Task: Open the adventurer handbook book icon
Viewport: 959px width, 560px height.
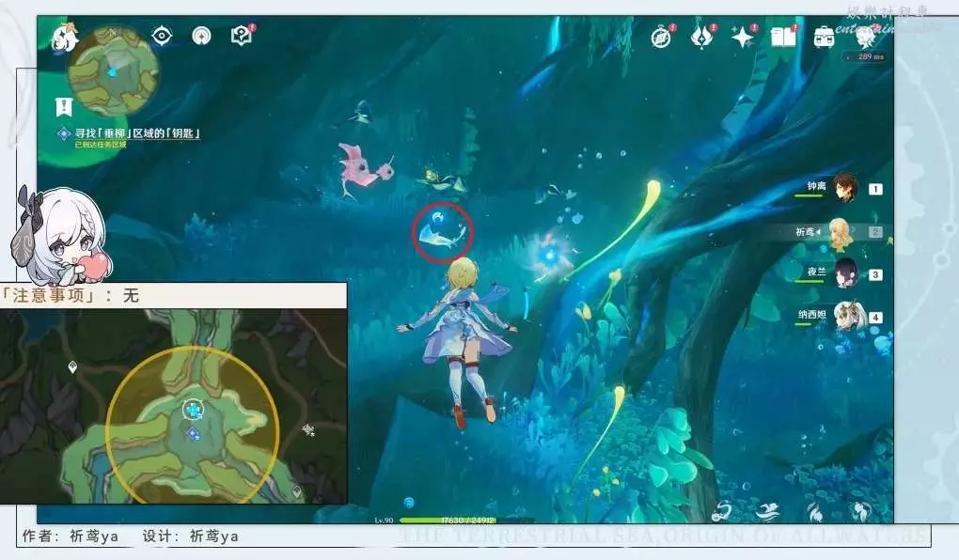Action: point(782,37)
